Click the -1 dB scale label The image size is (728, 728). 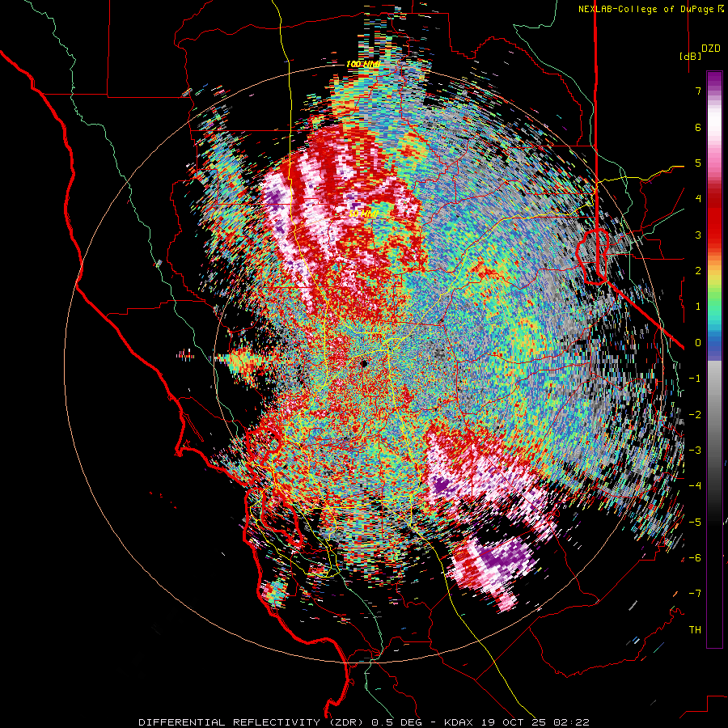pyautogui.click(x=695, y=379)
